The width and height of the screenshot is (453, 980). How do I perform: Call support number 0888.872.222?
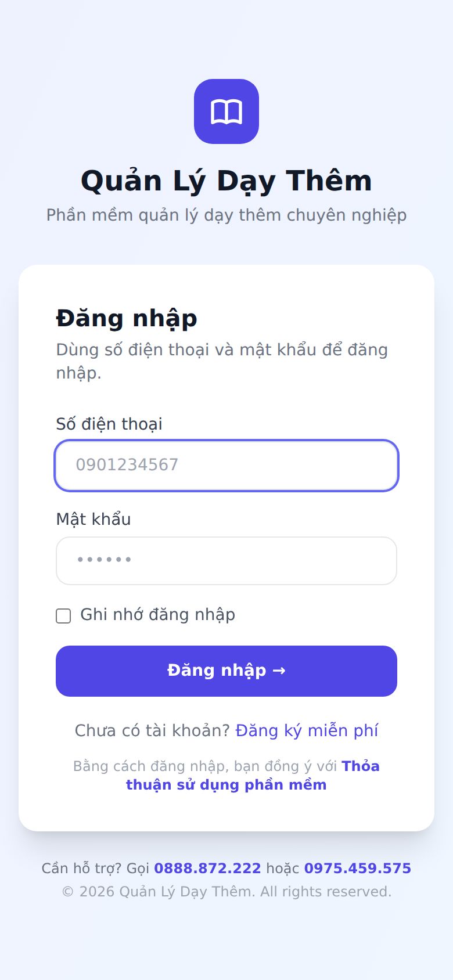[x=207, y=869]
